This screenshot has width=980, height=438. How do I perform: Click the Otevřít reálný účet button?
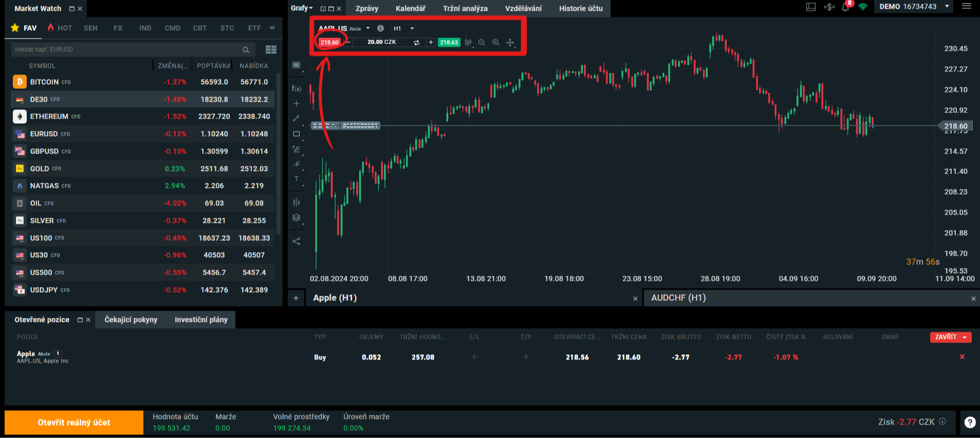(x=74, y=422)
